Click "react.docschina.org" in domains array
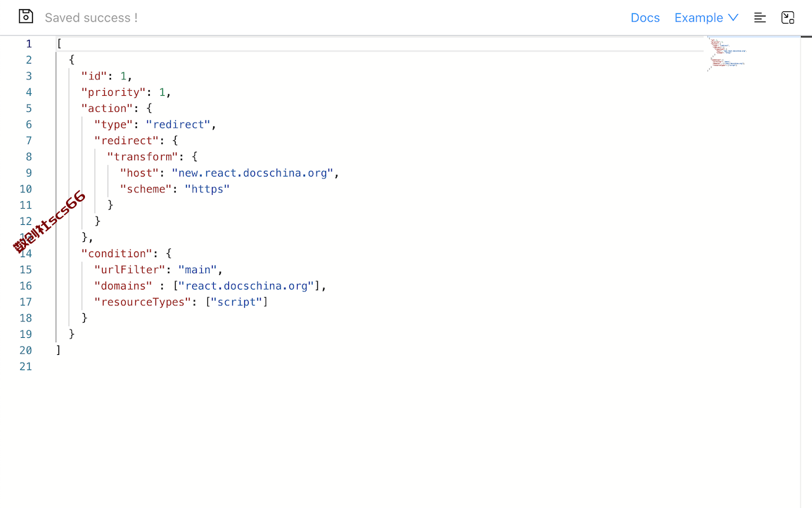Image resolution: width=812 pixels, height=508 pixels. [x=246, y=286]
